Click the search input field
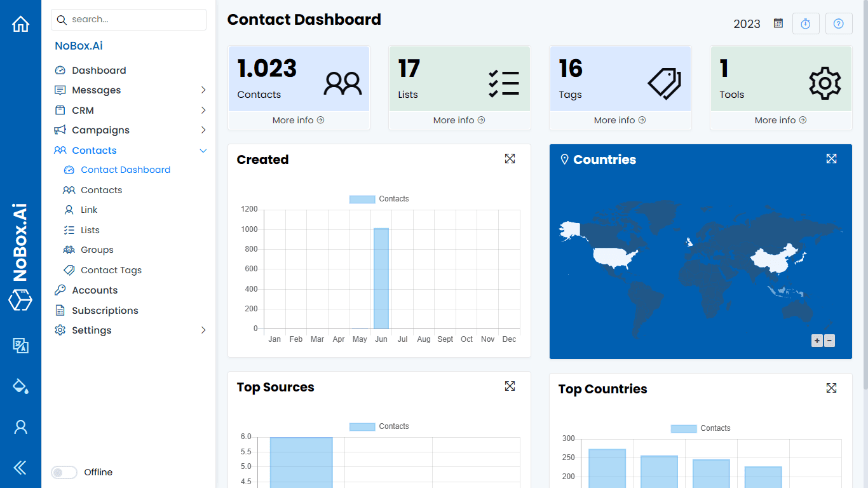Viewport: 868px width, 488px height. 128,20
